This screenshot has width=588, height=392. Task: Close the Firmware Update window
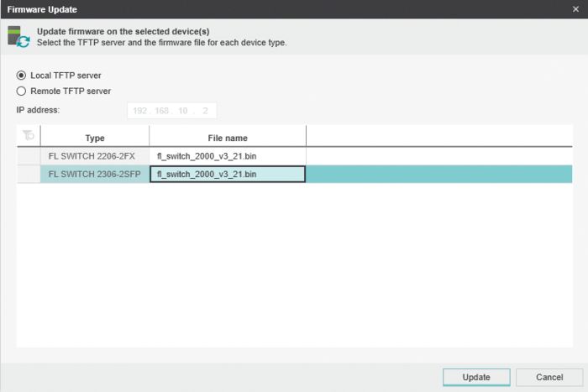(x=575, y=9)
